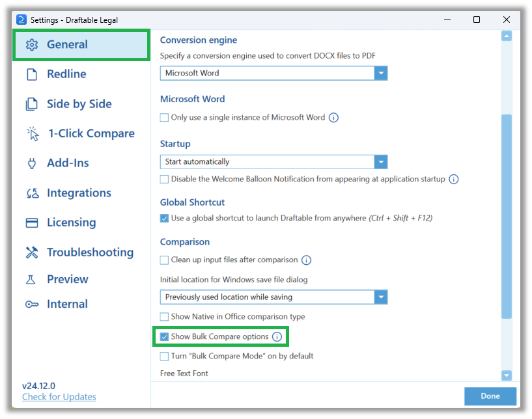
Task: Click the Internal key icon
Action: tap(32, 304)
